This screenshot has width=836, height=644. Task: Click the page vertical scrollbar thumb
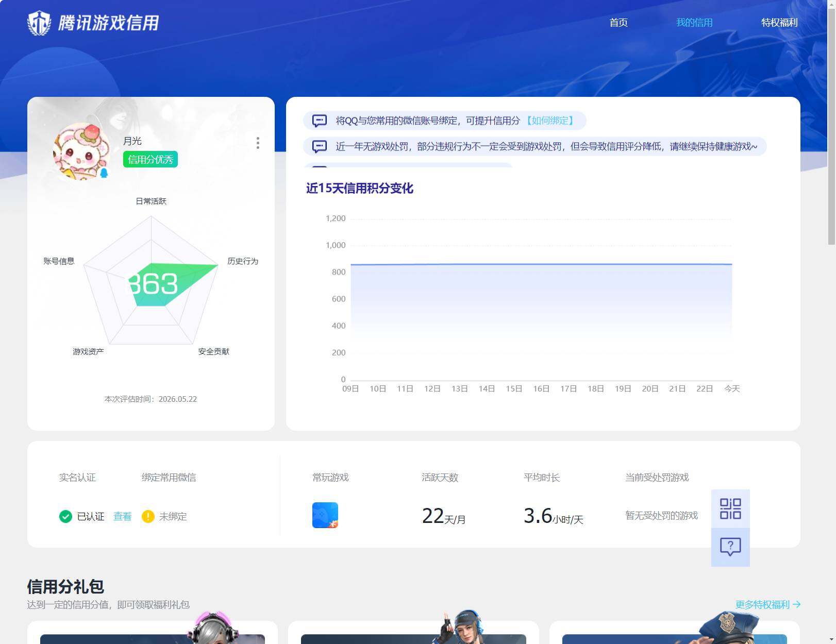831,126
